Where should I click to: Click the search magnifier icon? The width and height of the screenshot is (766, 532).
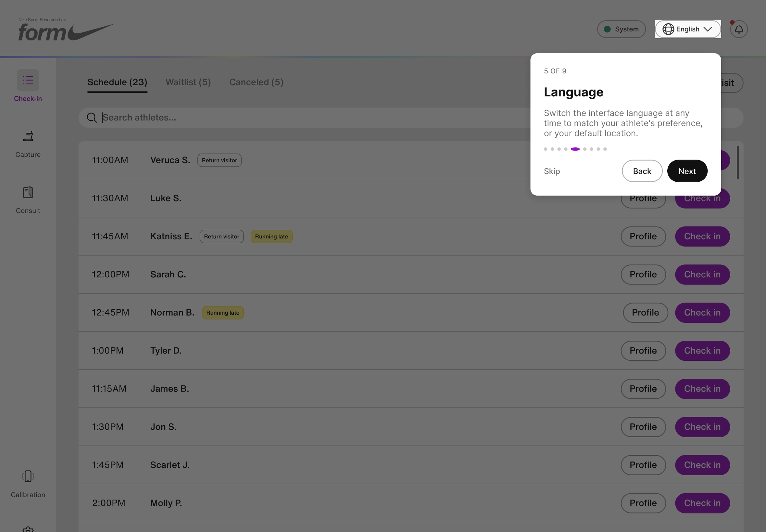click(x=92, y=118)
